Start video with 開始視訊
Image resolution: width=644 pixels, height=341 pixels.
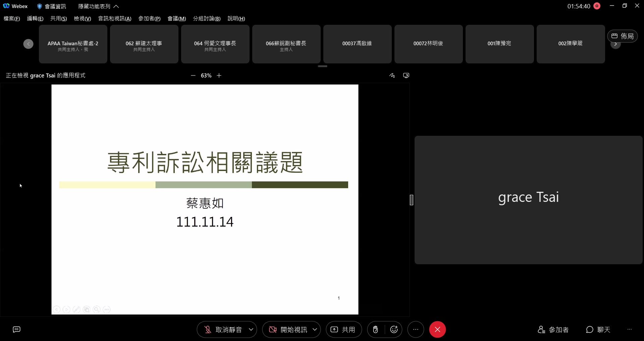[288, 330]
